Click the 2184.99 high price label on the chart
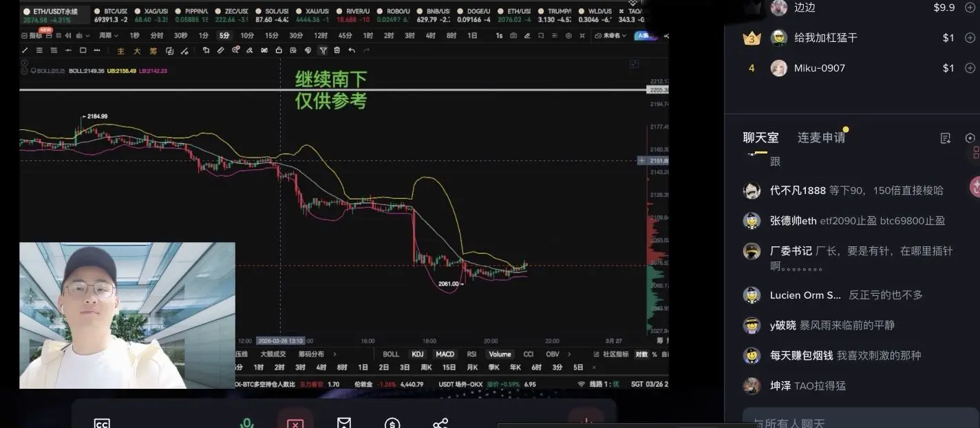Image resolution: width=980 pixels, height=428 pixels. point(97,116)
